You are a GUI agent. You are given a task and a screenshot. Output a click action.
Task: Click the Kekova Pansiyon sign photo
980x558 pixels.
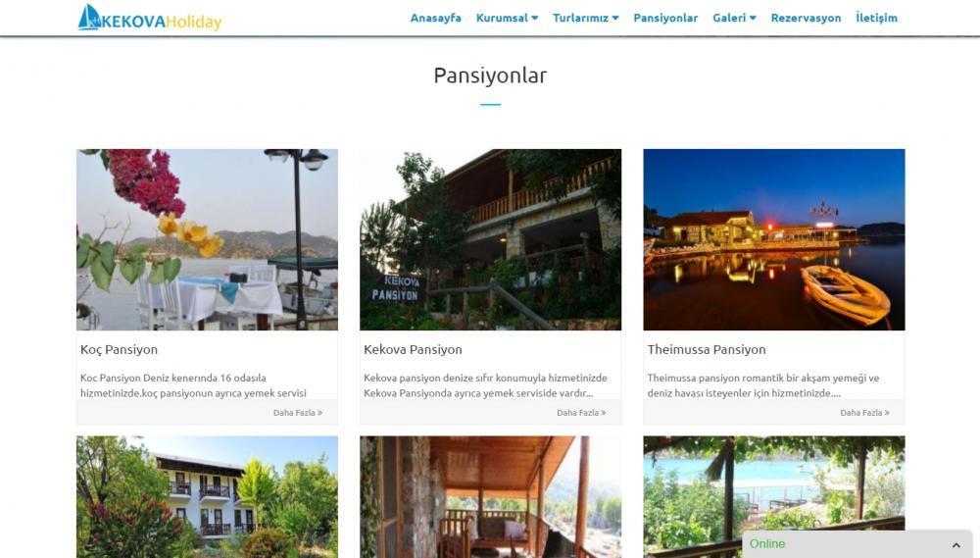pos(491,239)
